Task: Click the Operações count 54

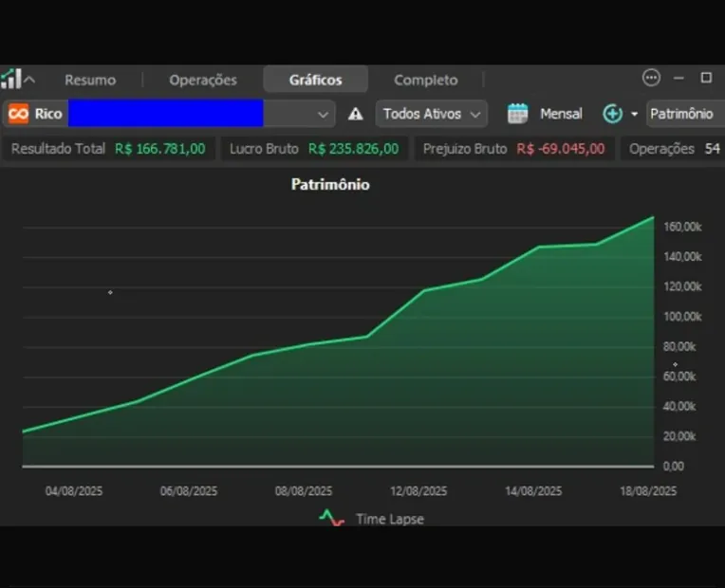Action: 712,149
